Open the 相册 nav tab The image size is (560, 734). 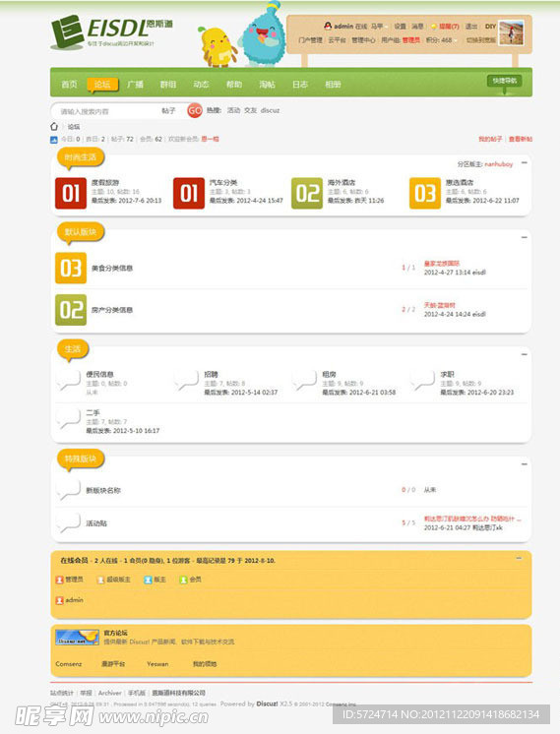333,85
